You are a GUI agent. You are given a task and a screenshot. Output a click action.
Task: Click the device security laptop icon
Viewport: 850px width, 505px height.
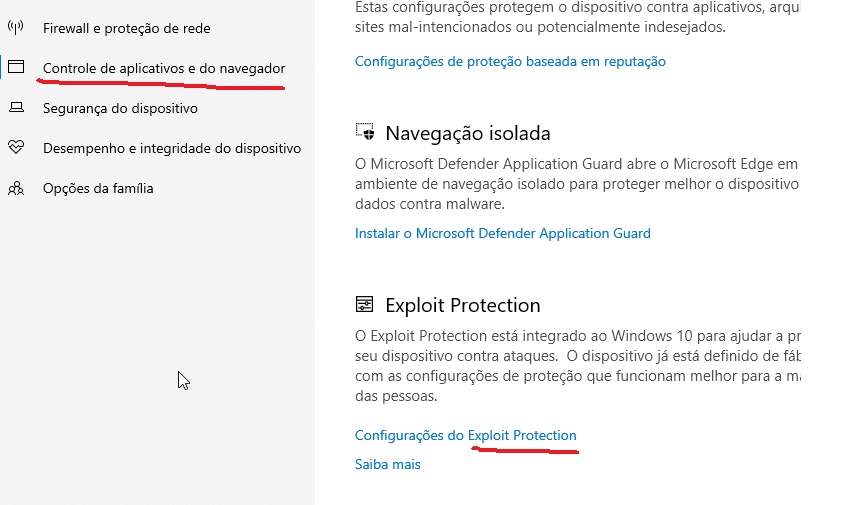(x=16, y=108)
